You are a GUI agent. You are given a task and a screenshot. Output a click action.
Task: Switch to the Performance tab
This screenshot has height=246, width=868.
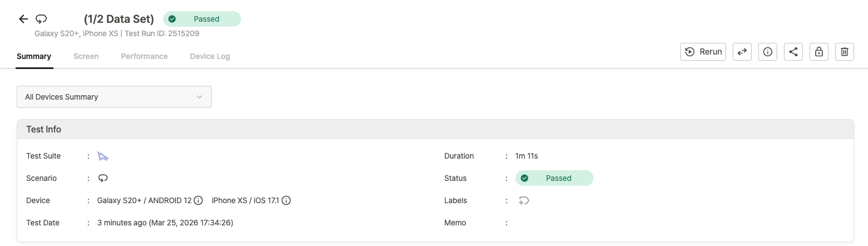[144, 56]
